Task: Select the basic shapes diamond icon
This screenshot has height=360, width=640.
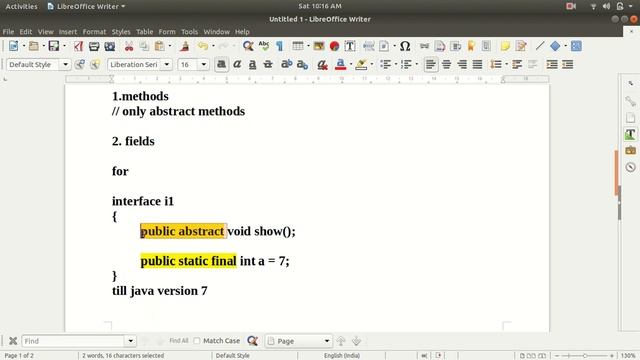Action: pyautogui.click(x=555, y=46)
